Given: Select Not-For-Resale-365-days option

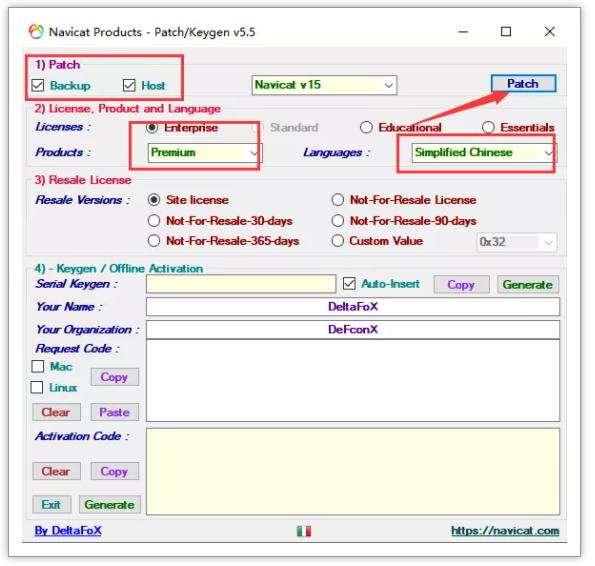Looking at the screenshot, I should pyautogui.click(x=154, y=241).
